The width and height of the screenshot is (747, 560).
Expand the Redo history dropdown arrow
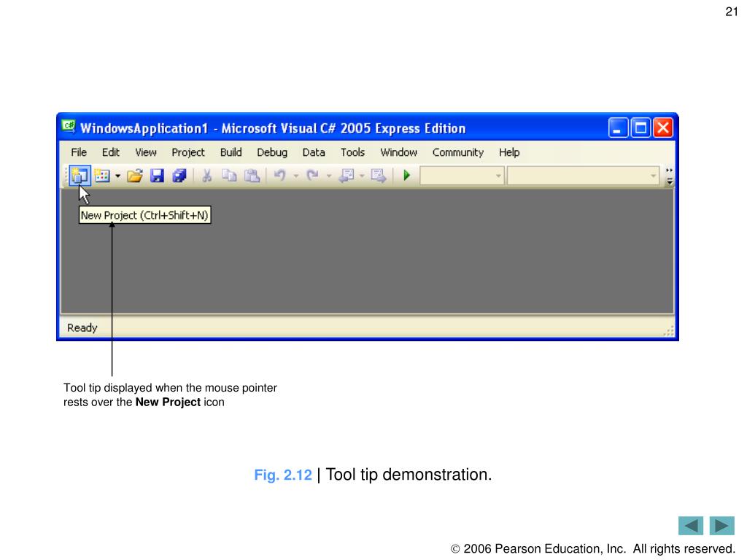tap(329, 176)
